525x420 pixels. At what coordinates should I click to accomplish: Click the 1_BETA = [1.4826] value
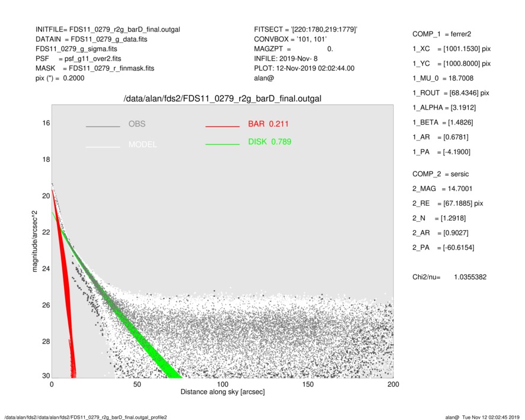pos(443,123)
